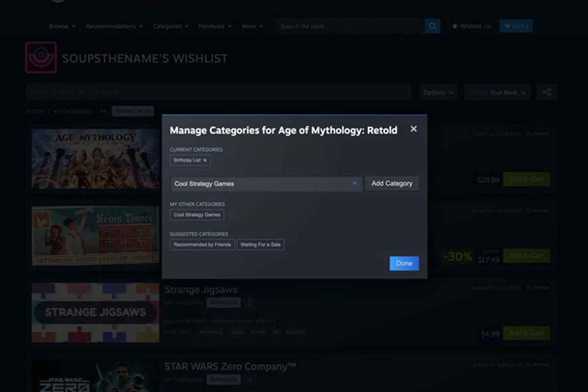Add Strange Jigsaws ($4.99) to cart

click(526, 333)
